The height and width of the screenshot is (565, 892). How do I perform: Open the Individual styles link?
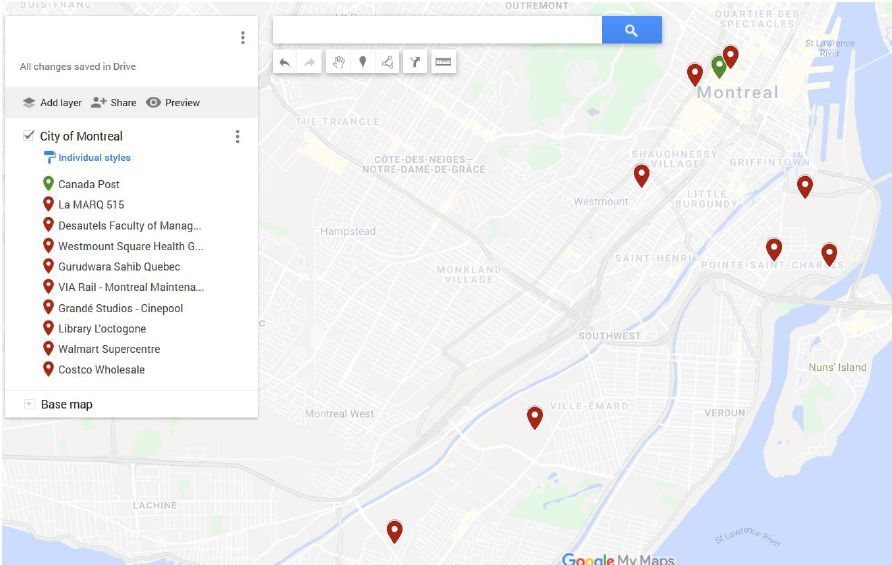[x=94, y=158]
